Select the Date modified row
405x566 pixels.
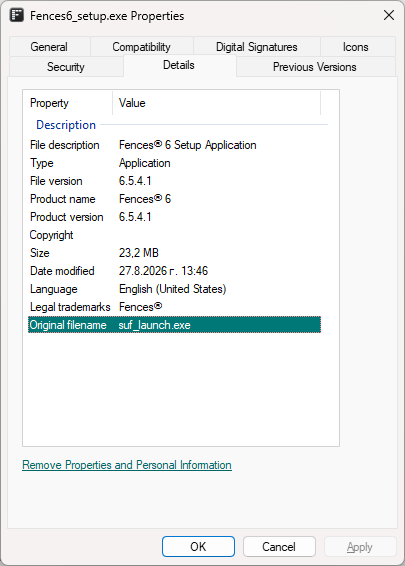coord(174,271)
